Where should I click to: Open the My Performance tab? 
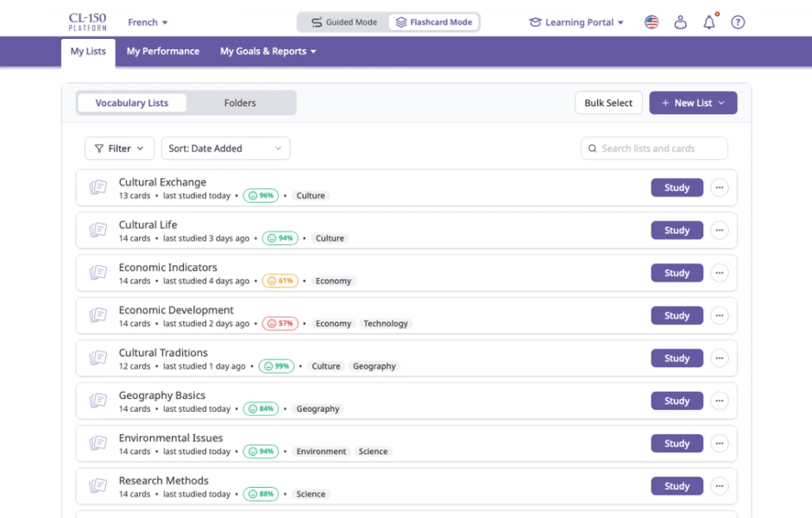tap(163, 52)
